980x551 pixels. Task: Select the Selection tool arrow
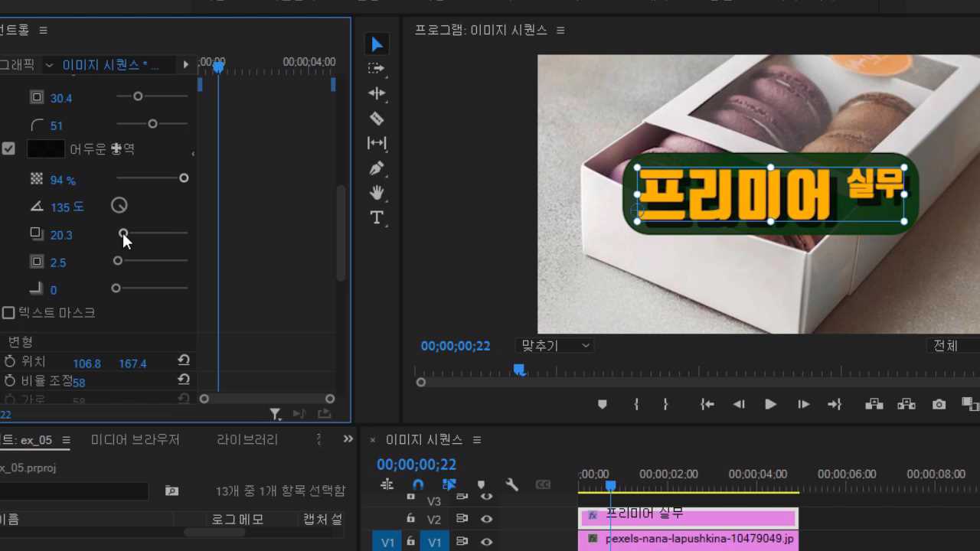(x=377, y=44)
